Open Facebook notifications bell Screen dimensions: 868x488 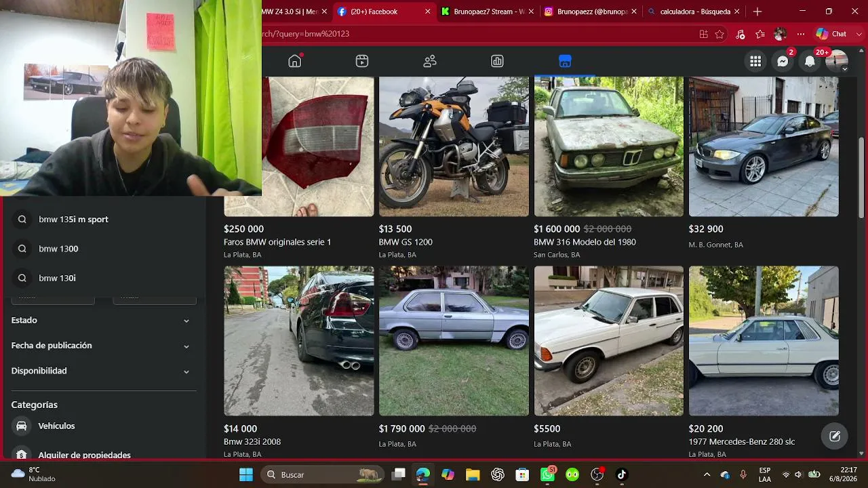pos(810,61)
